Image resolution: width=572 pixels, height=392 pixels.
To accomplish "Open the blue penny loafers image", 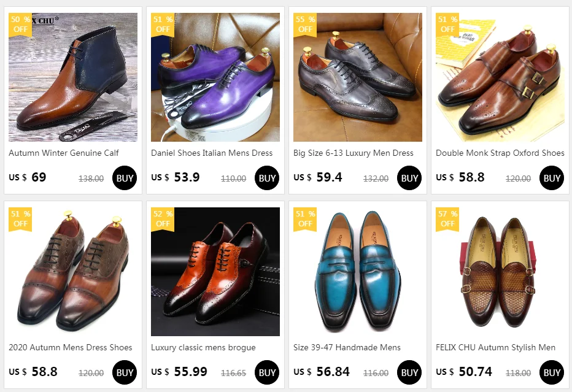I will click(357, 272).
